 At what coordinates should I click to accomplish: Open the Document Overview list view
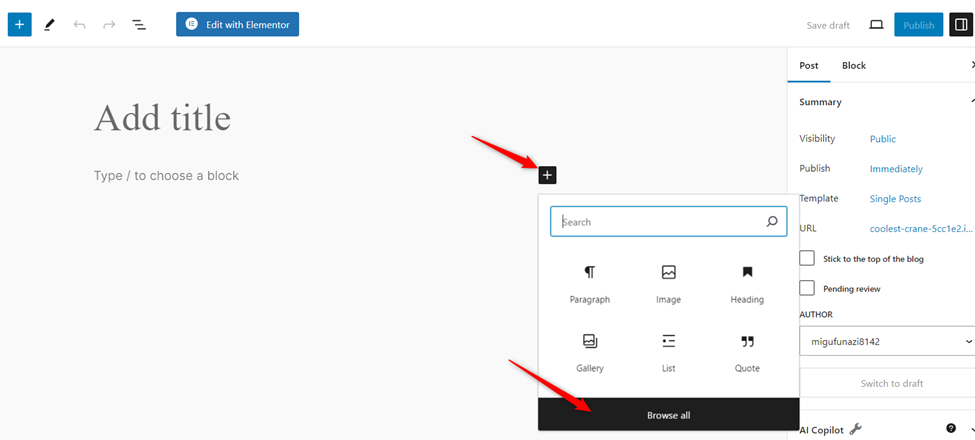pos(139,25)
